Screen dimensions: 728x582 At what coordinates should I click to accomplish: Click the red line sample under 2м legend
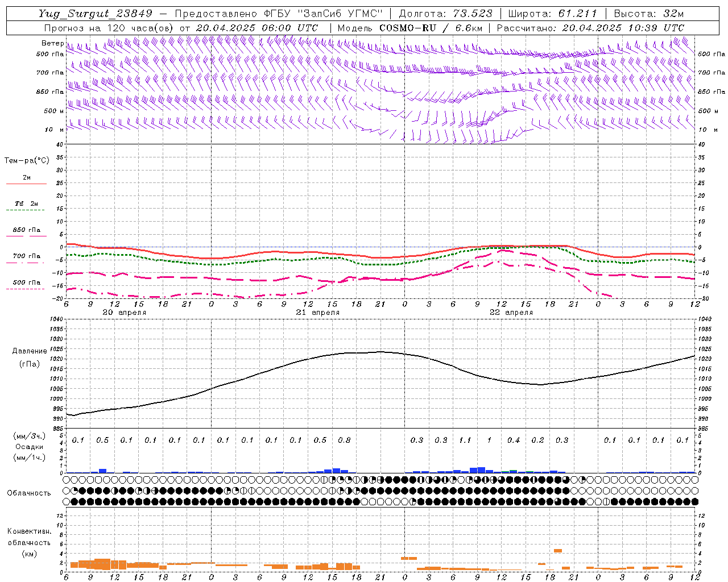point(26,184)
